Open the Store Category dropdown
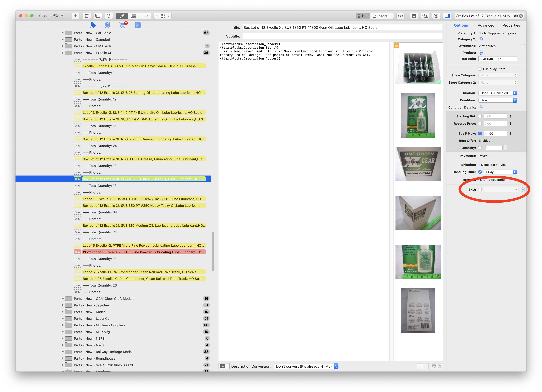542x392 pixels. [x=498, y=75]
